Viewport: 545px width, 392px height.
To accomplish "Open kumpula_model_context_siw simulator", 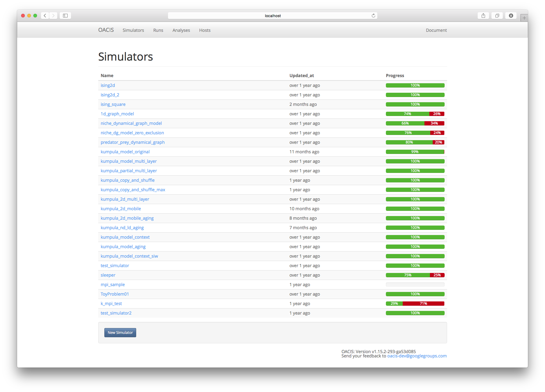I will coord(129,256).
